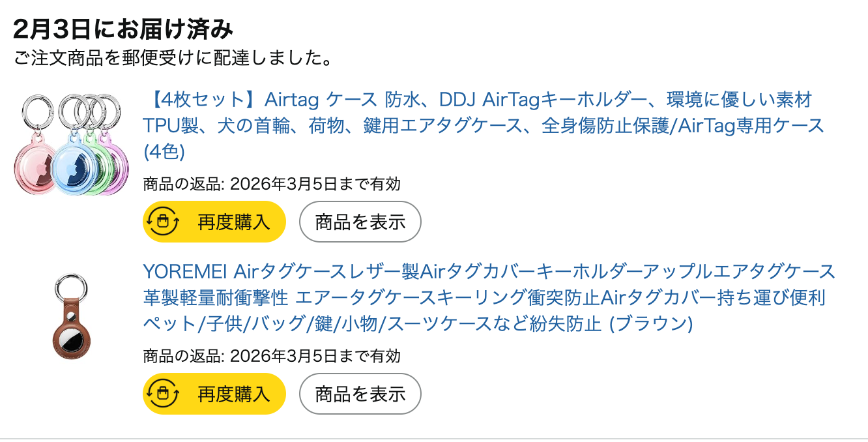Click the 2月3日にお届け済み delivery heading
The height and width of the screenshot is (442, 868).
point(123,29)
